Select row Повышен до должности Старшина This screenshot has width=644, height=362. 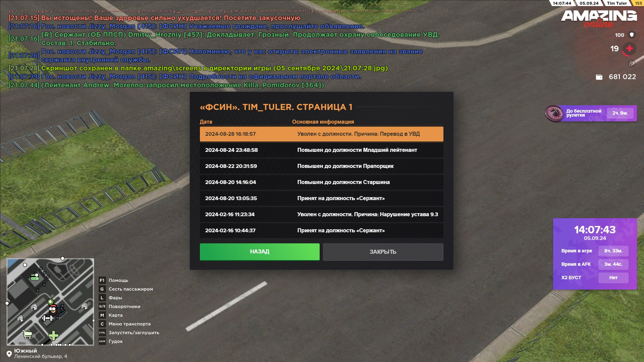point(321,182)
